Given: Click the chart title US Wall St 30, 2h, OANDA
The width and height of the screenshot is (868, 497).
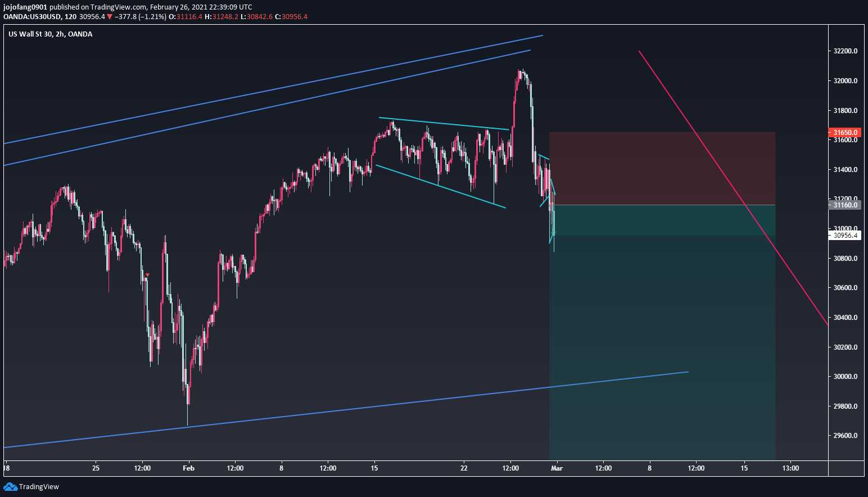Looking at the screenshot, I should click(51, 34).
